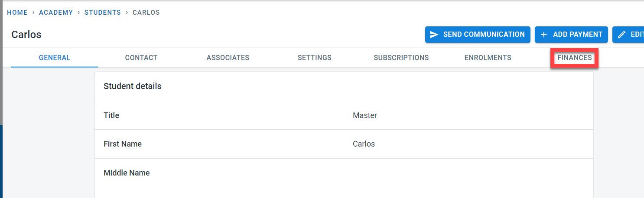Click the Carlos breadcrumb item
Image resolution: width=644 pixels, height=198 pixels.
tap(146, 13)
